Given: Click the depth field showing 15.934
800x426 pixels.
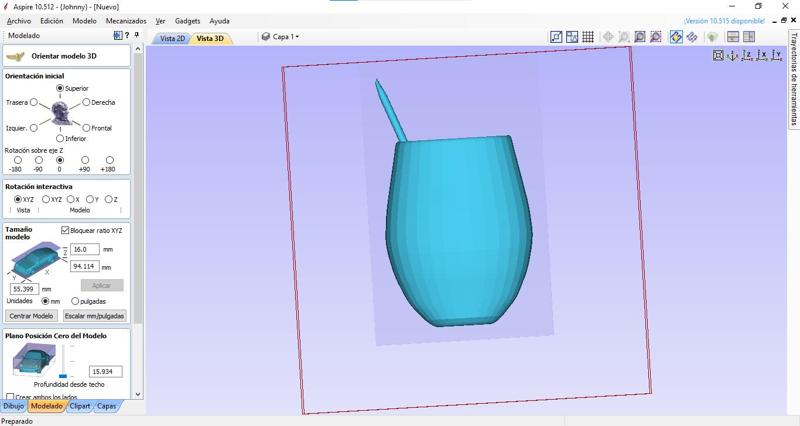Looking at the screenshot, I should [x=106, y=372].
